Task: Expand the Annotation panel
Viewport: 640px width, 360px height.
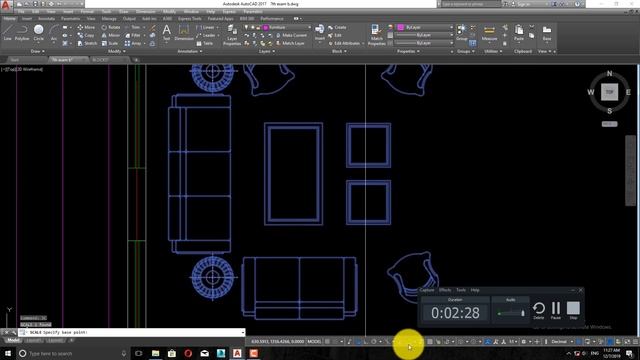Action: [190, 51]
